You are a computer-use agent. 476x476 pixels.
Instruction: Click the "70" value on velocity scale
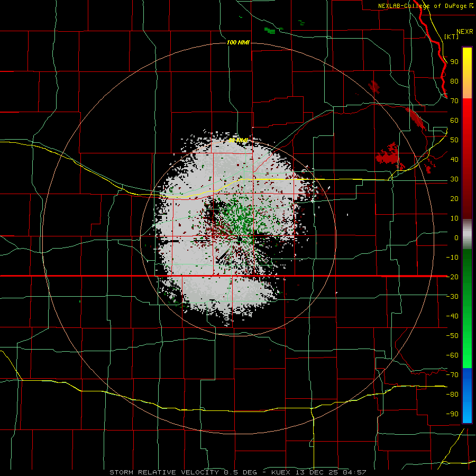(454, 101)
